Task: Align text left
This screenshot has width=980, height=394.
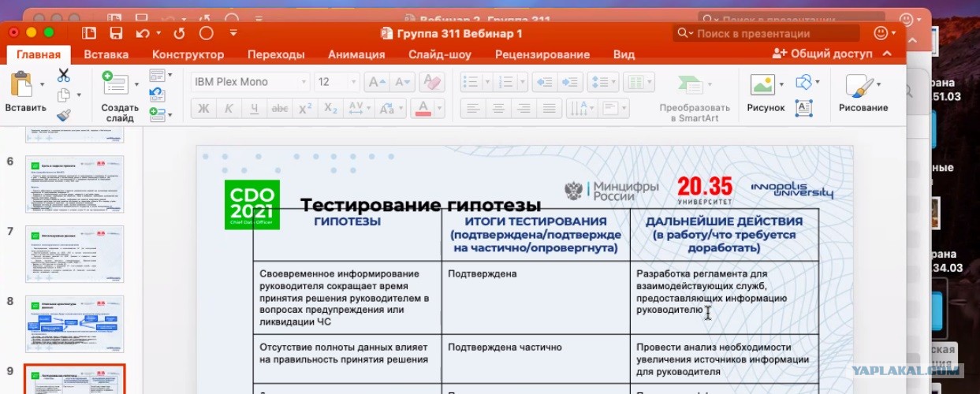Action: click(471, 109)
